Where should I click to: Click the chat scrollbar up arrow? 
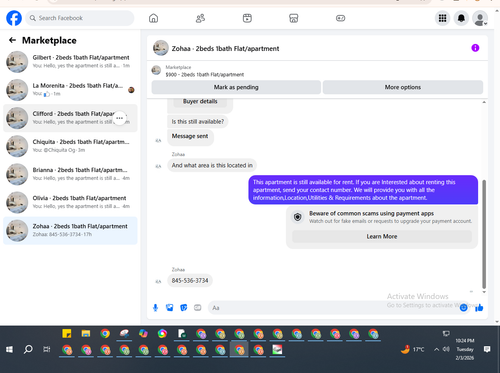point(484,102)
